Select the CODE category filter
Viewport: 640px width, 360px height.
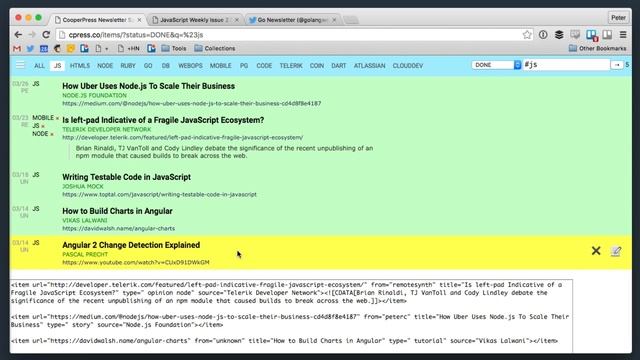click(264, 66)
